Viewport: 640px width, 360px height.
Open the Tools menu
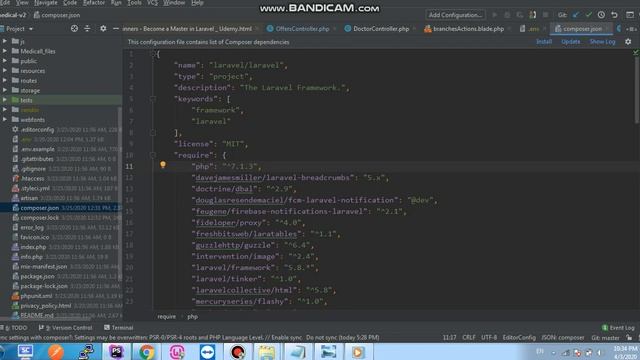pos(134,3)
